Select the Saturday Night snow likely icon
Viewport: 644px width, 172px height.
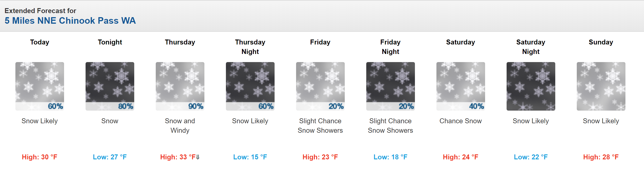click(531, 86)
